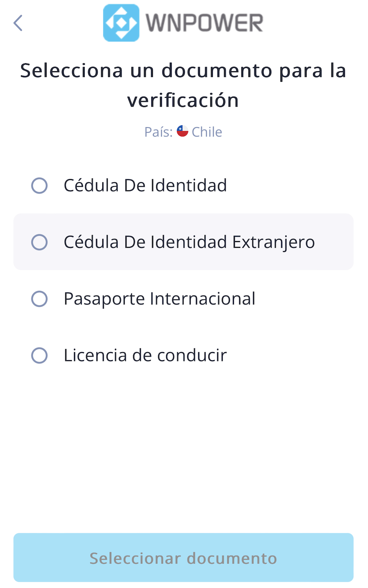This screenshot has height=588, width=368.
Task: Choose the 'Licencia de conducir' label text
Action: (x=145, y=355)
